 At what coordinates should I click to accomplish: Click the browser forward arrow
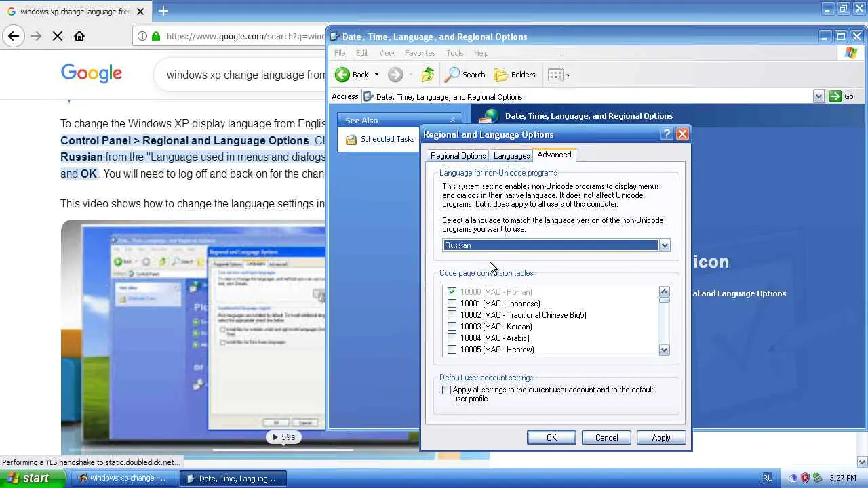pyautogui.click(x=36, y=36)
